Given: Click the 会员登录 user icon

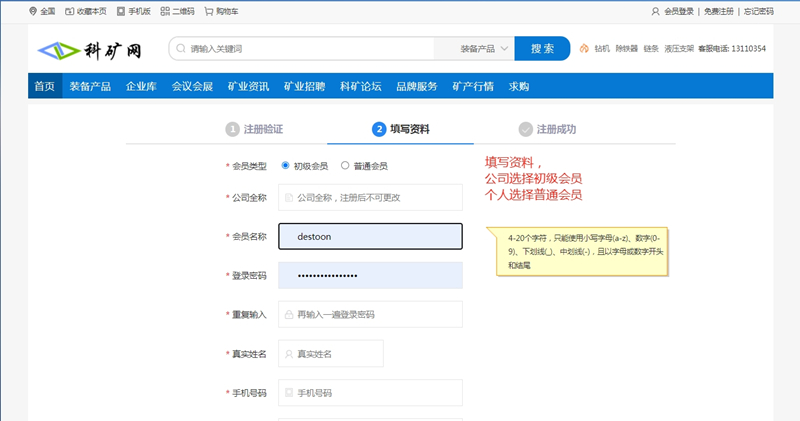Looking at the screenshot, I should (x=656, y=11).
